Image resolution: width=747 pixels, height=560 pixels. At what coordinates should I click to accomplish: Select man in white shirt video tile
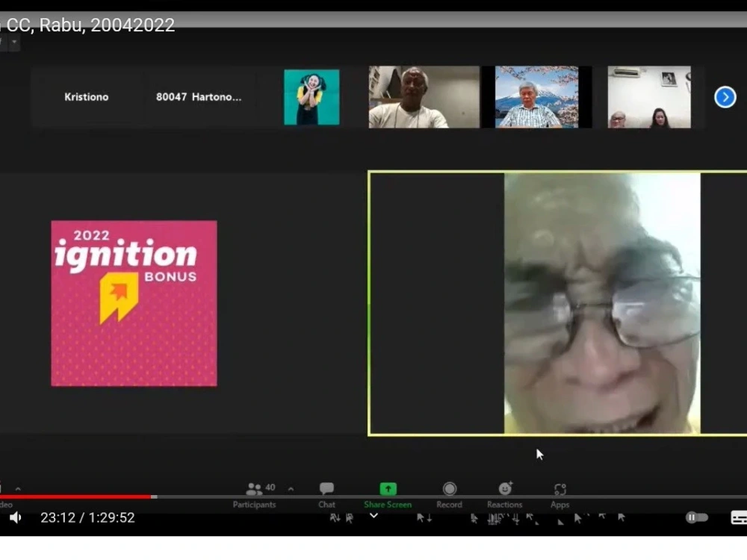coord(424,97)
